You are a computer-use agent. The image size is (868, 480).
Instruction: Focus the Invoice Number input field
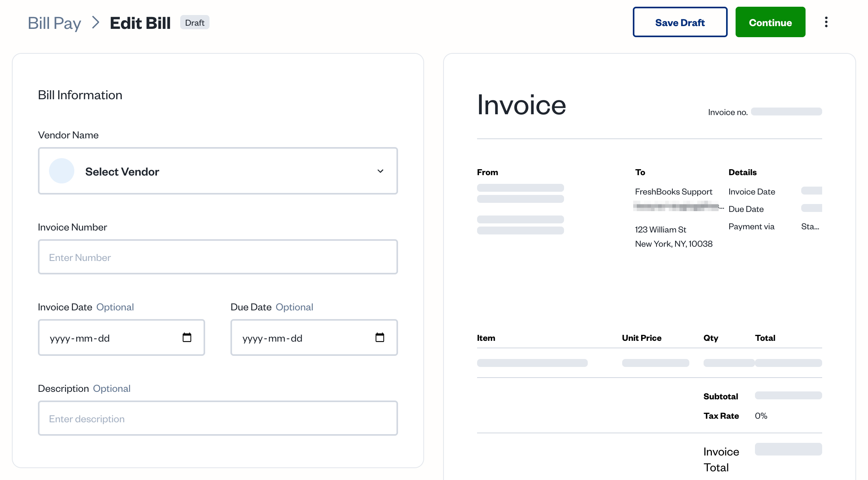pyautogui.click(x=218, y=257)
